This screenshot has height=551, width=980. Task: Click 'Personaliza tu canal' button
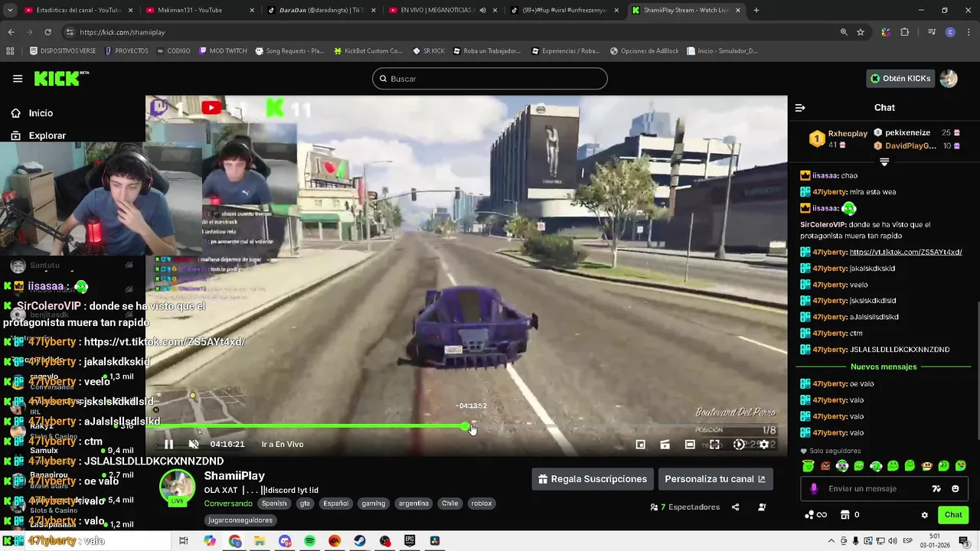[715, 479]
